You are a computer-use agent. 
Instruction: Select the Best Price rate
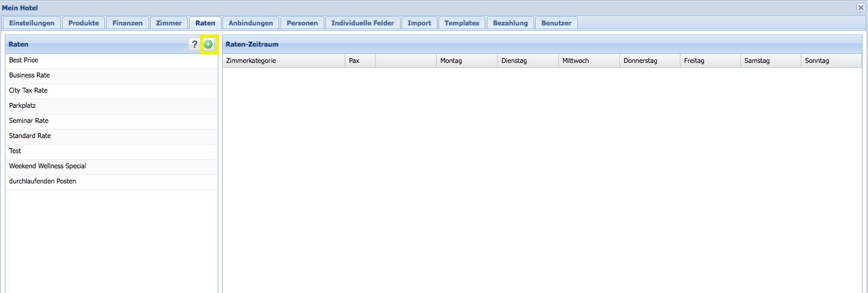(x=24, y=61)
